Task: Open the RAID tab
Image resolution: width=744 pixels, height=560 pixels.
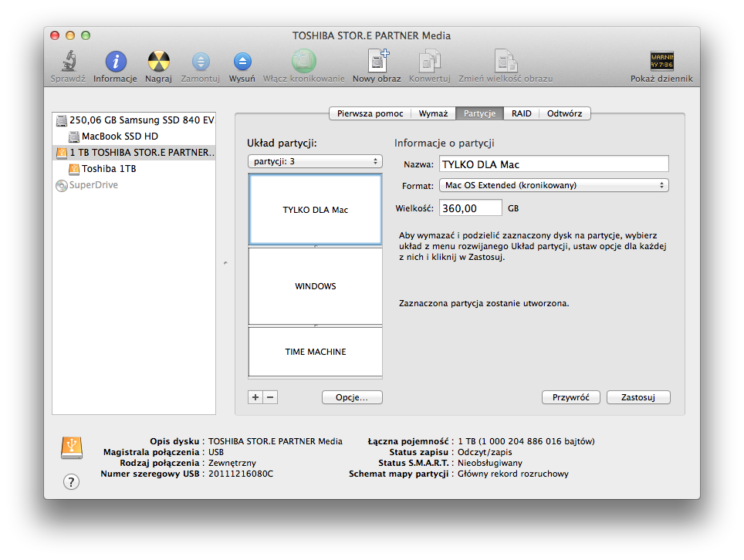Action: (x=522, y=113)
